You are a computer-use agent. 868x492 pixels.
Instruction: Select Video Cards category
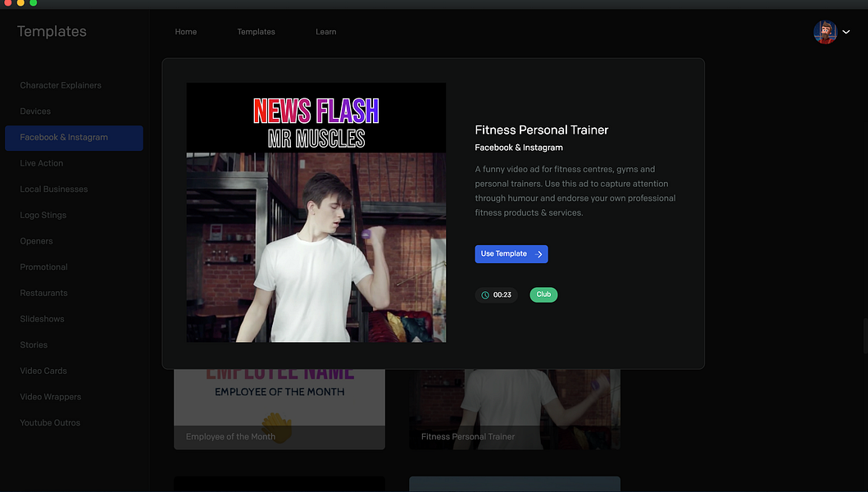pos(43,371)
